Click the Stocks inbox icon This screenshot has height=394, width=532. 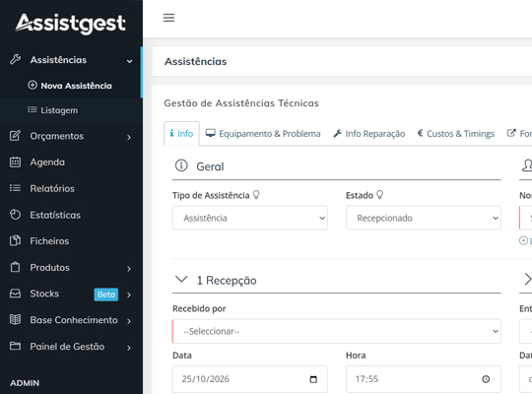coord(15,294)
